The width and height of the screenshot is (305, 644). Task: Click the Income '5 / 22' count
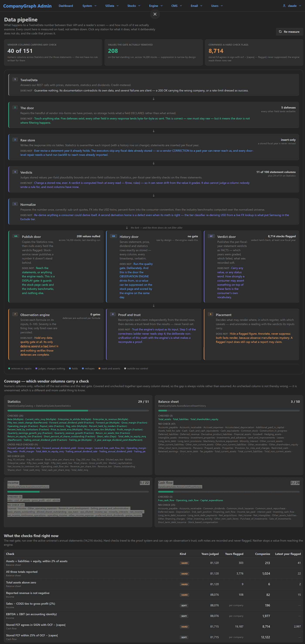[144, 482]
